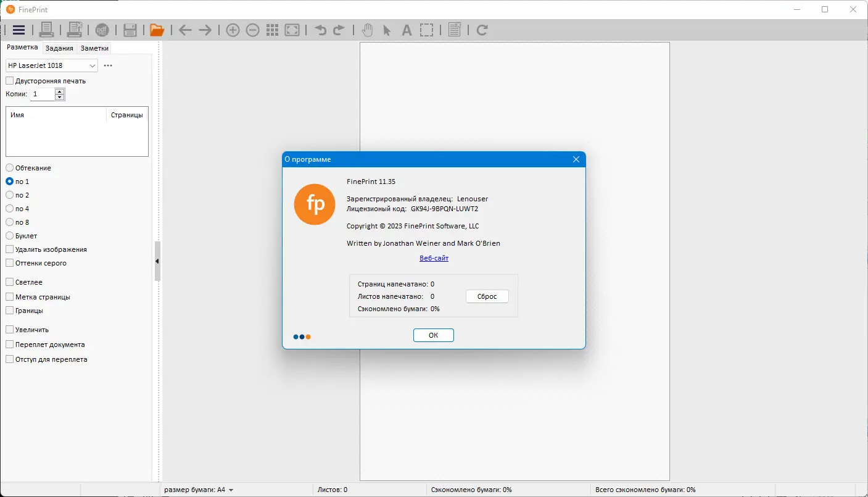
Task: Click the Сброс button
Action: tap(487, 296)
